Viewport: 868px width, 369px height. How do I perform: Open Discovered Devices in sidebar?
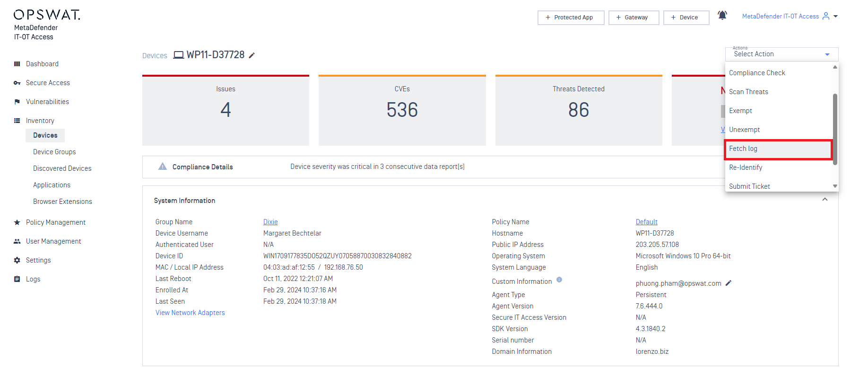coord(62,168)
